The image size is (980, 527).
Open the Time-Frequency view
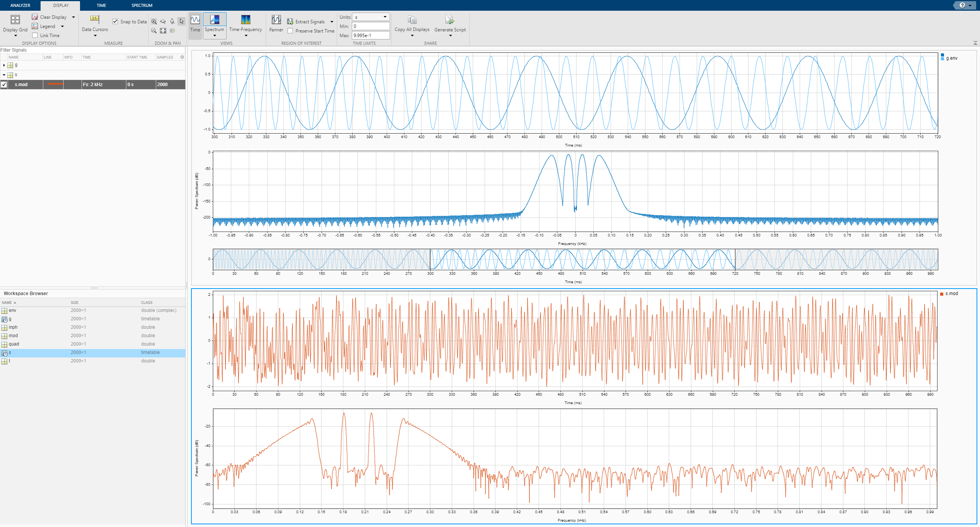pos(245,23)
